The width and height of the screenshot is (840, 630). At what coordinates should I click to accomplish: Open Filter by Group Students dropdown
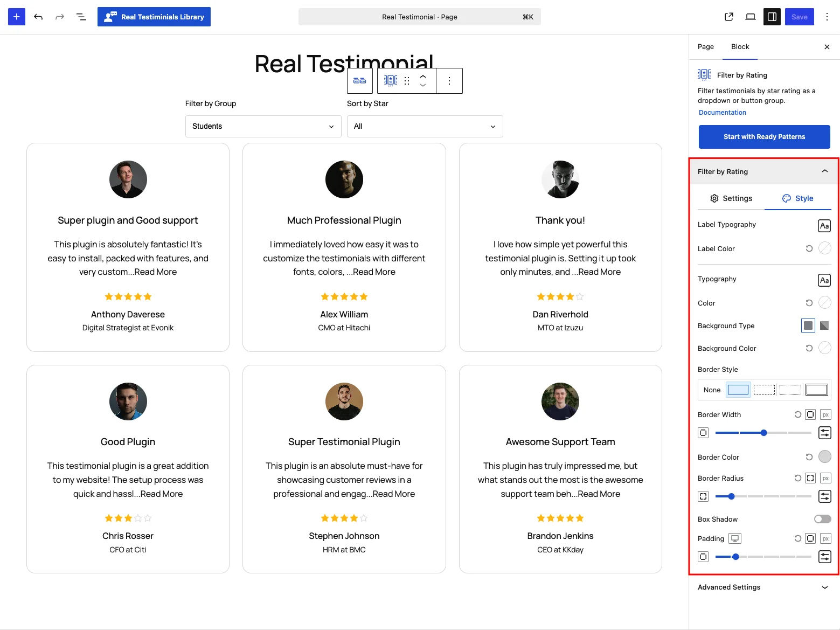(263, 126)
